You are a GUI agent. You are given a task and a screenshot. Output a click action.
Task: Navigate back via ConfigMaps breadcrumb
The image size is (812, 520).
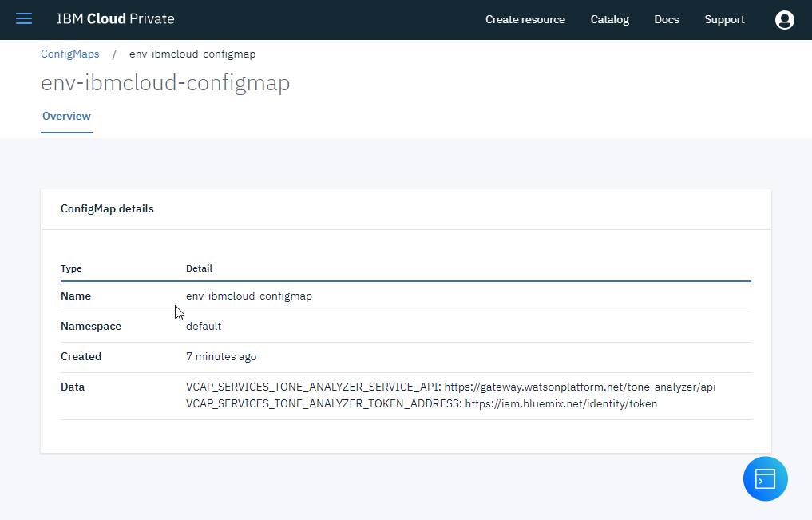(x=70, y=54)
